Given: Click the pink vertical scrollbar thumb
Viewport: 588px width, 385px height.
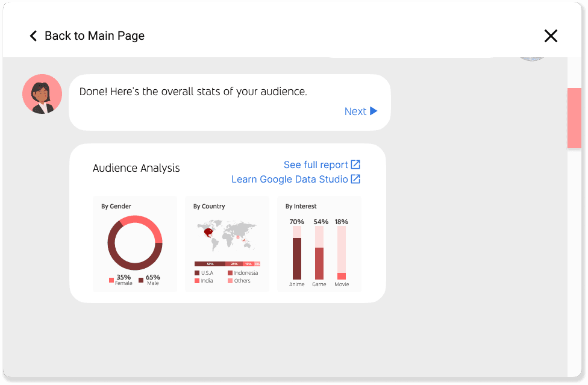Looking at the screenshot, I should pyautogui.click(x=574, y=118).
